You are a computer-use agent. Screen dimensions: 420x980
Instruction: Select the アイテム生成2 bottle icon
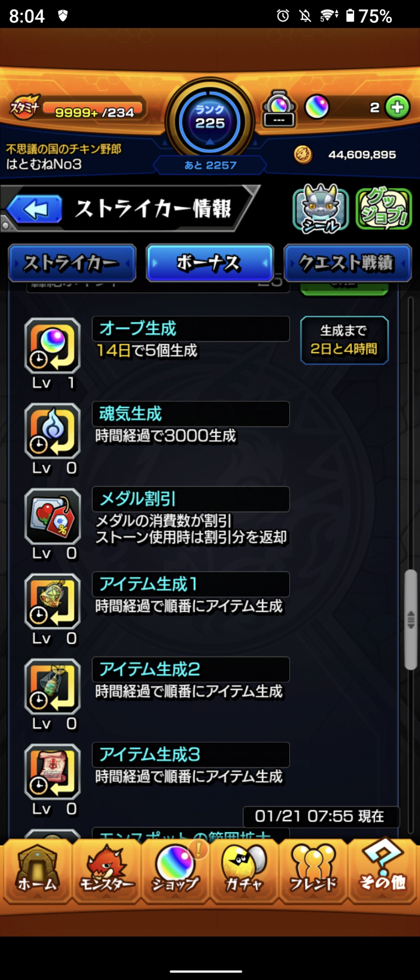[x=53, y=686]
